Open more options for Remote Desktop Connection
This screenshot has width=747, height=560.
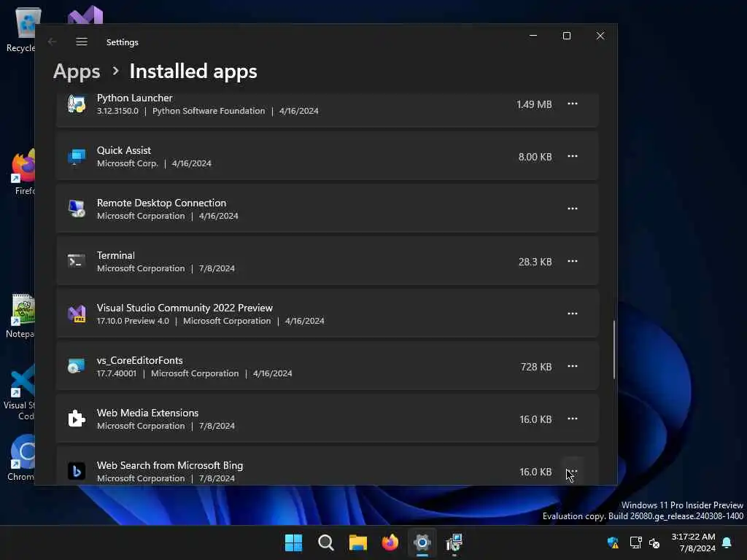(x=572, y=209)
